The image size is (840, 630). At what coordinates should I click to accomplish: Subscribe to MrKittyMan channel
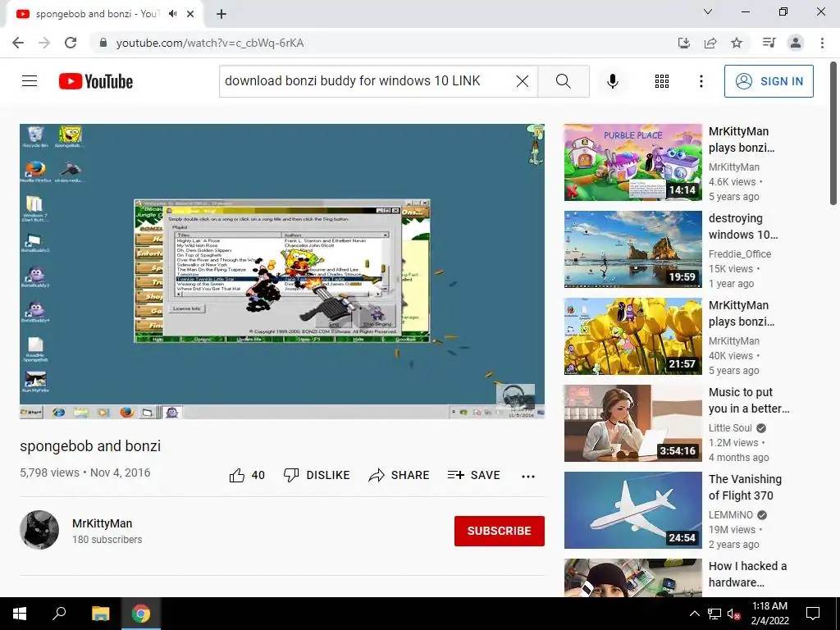(500, 531)
